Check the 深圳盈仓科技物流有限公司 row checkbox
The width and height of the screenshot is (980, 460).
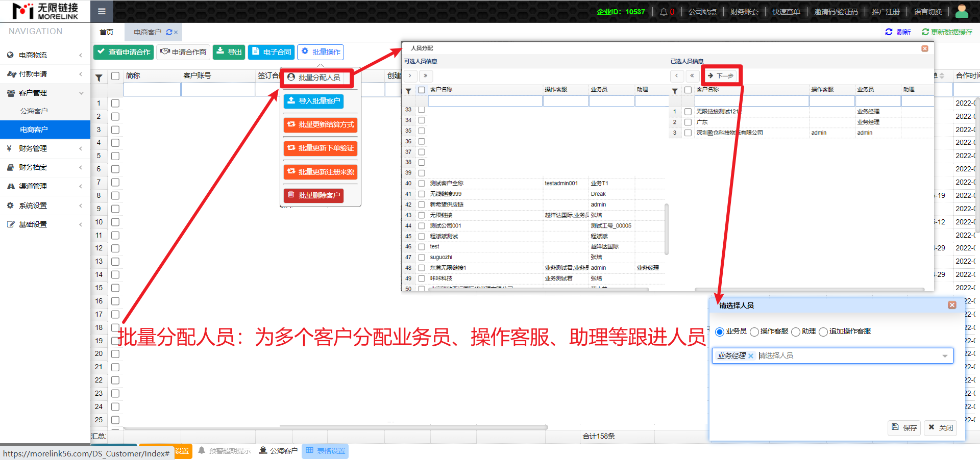pos(688,133)
